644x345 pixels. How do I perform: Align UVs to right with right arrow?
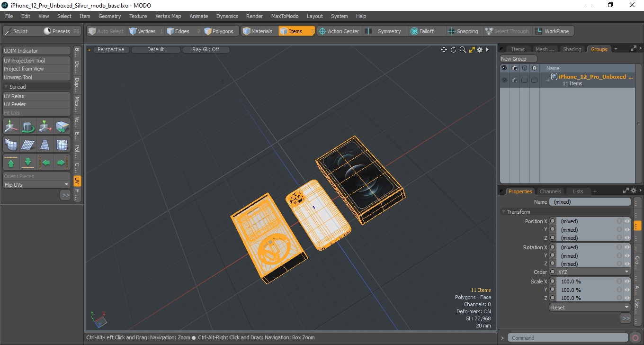tap(62, 163)
